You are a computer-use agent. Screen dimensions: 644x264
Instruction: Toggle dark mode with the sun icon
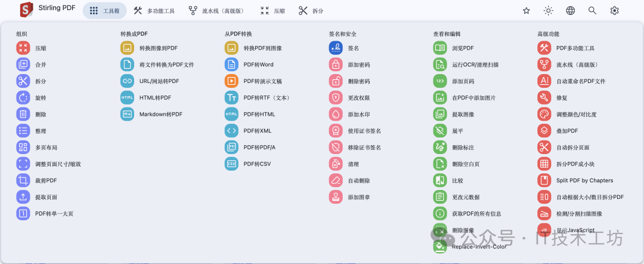(x=549, y=11)
